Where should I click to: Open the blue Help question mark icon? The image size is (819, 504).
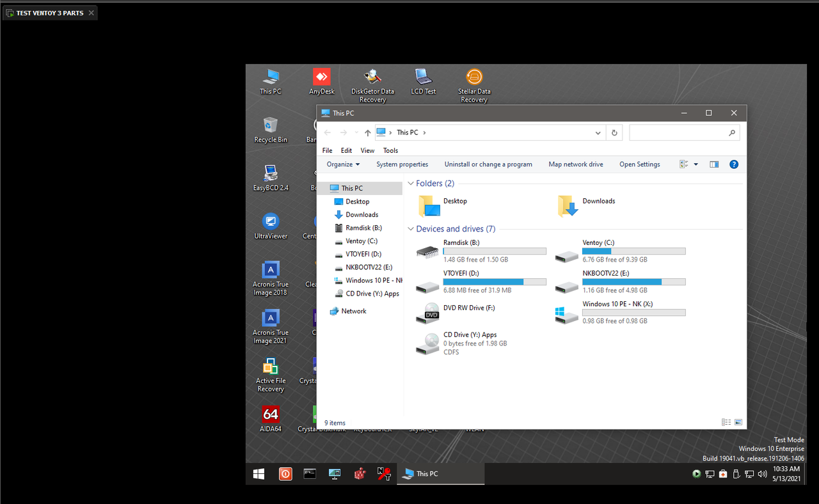pos(734,164)
